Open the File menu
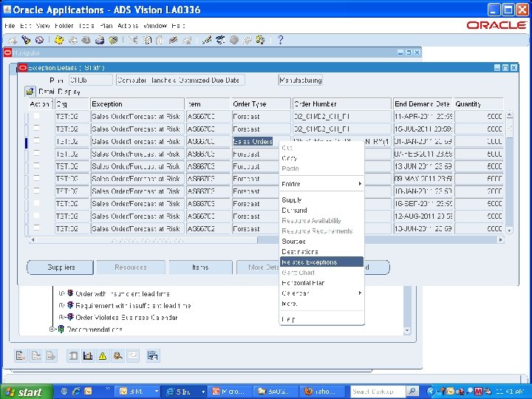 (10, 26)
